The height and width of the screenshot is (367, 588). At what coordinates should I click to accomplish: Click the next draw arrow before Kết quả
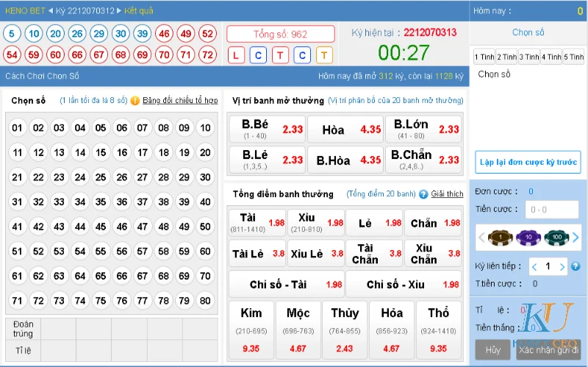(x=118, y=11)
